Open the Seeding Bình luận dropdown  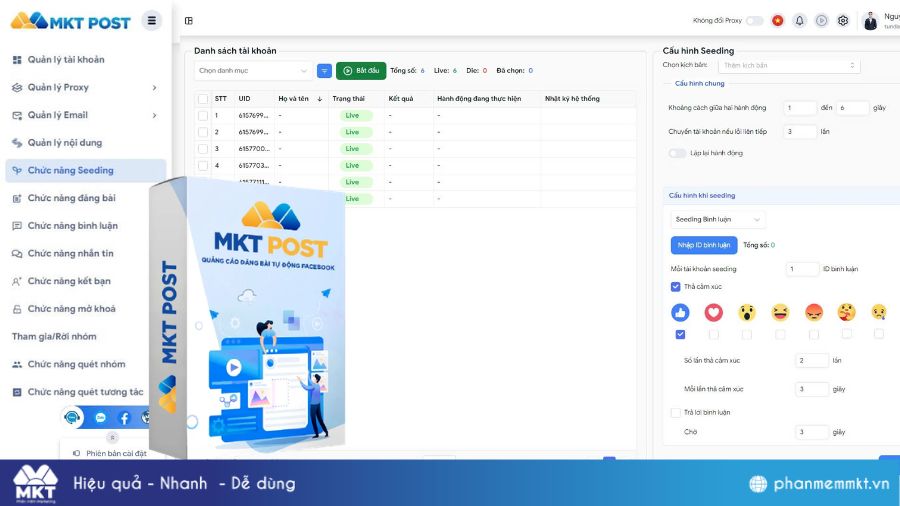pos(717,219)
